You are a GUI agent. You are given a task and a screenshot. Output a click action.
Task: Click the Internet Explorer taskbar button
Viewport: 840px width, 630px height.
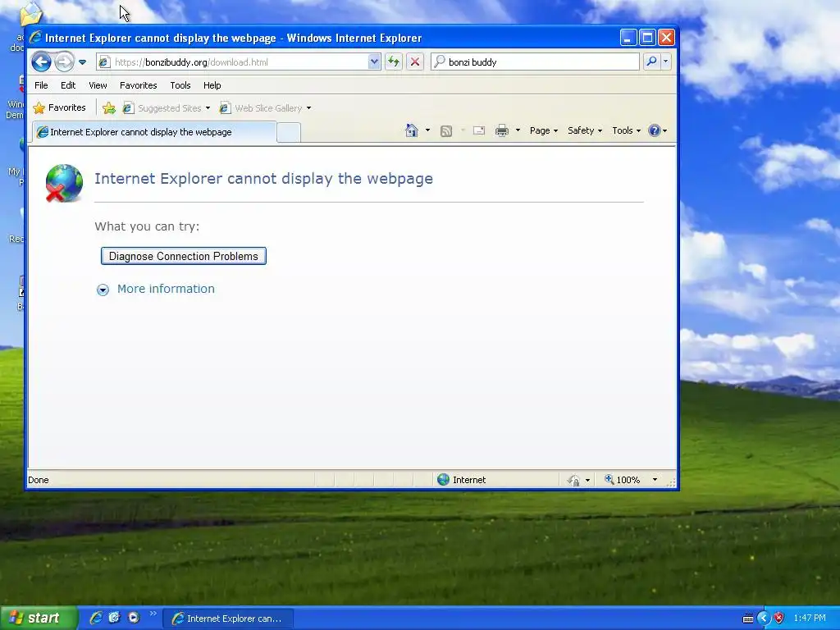pos(228,619)
